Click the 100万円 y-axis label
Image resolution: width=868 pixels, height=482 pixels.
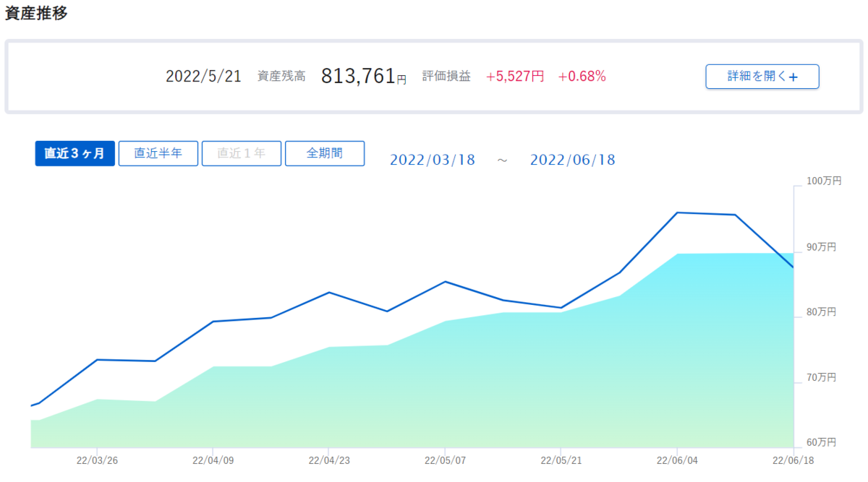[823, 181]
